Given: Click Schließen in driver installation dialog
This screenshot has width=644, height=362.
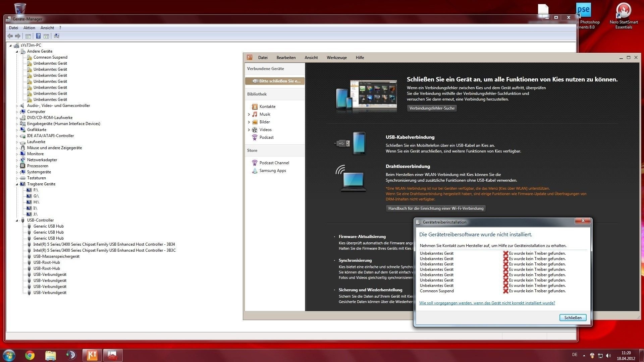Looking at the screenshot, I should (x=573, y=318).
